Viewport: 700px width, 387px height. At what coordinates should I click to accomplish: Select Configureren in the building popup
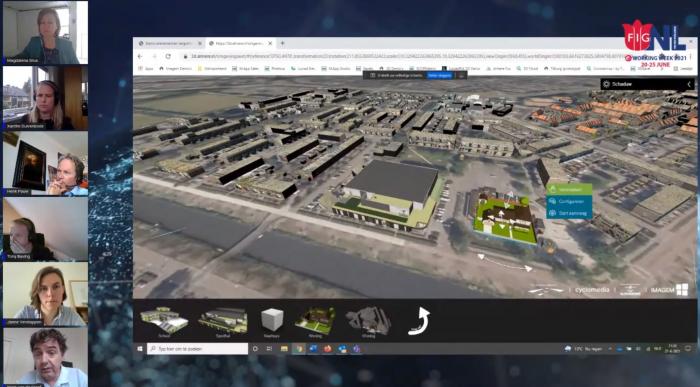pos(569,201)
